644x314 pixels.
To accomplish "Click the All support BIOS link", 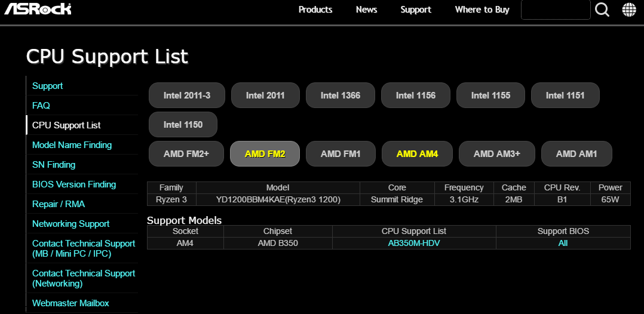I will click(x=563, y=243).
